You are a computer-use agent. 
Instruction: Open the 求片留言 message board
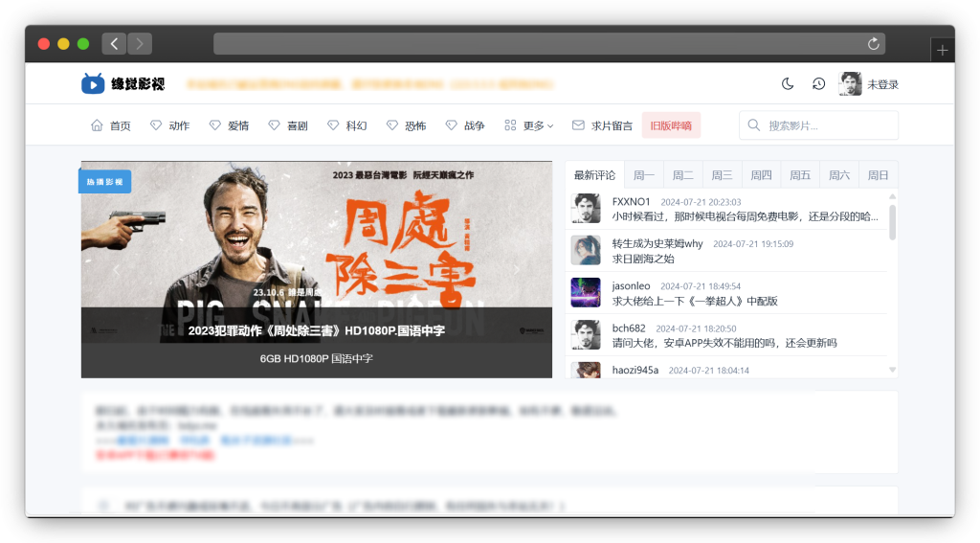pyautogui.click(x=602, y=125)
